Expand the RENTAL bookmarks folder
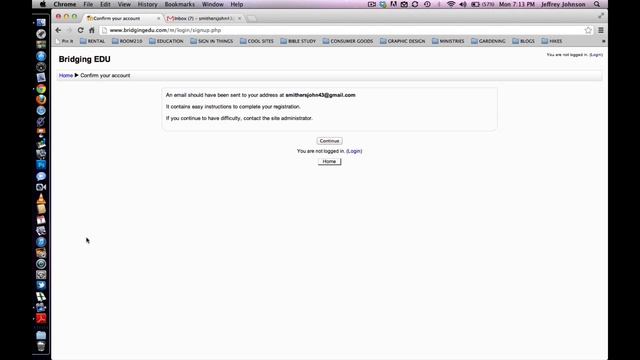The height and width of the screenshot is (360, 640). [x=93, y=41]
